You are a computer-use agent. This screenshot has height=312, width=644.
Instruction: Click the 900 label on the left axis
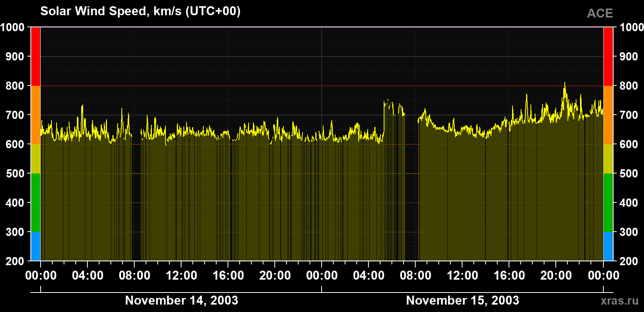pyautogui.click(x=15, y=57)
